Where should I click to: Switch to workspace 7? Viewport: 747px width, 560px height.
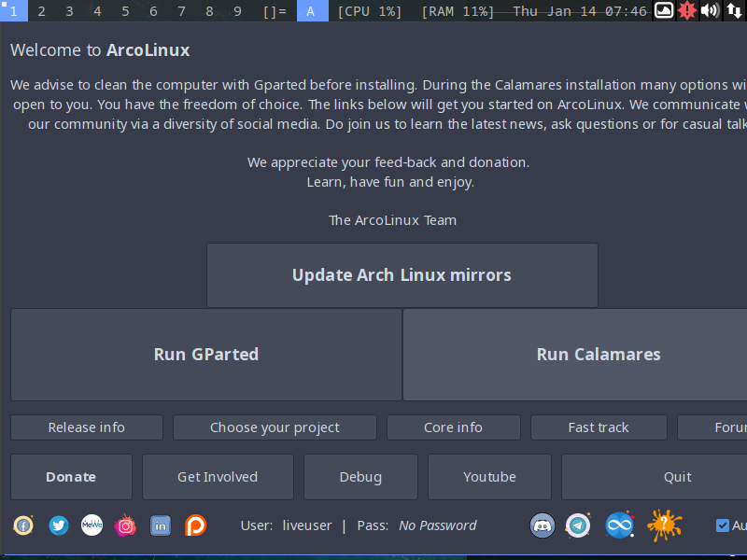[181, 11]
